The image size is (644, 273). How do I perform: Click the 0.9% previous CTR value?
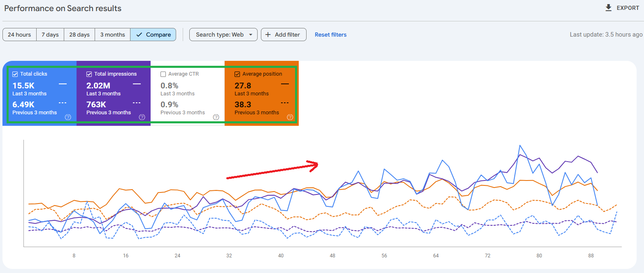pyautogui.click(x=170, y=104)
